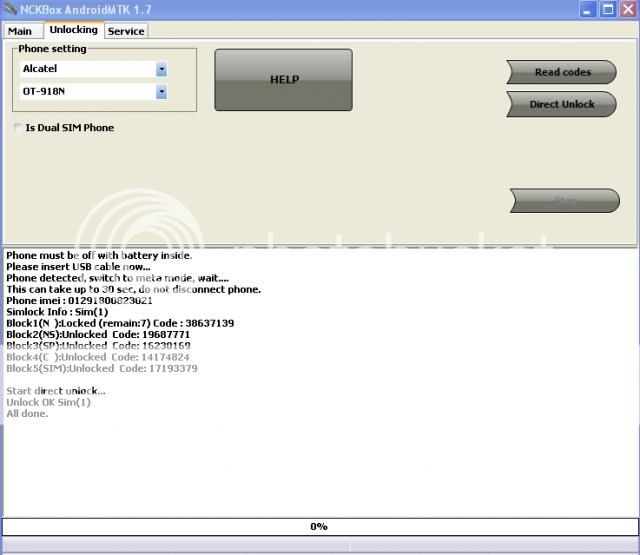The height and width of the screenshot is (555, 640).
Task: Select the Unlocking tab
Action: pos(73,30)
